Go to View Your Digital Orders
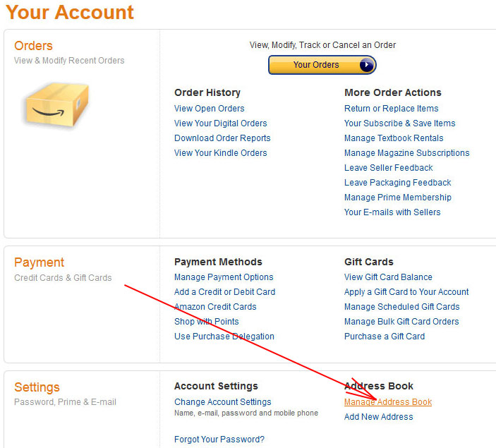Viewport: 496px width, 448px height. pos(220,123)
